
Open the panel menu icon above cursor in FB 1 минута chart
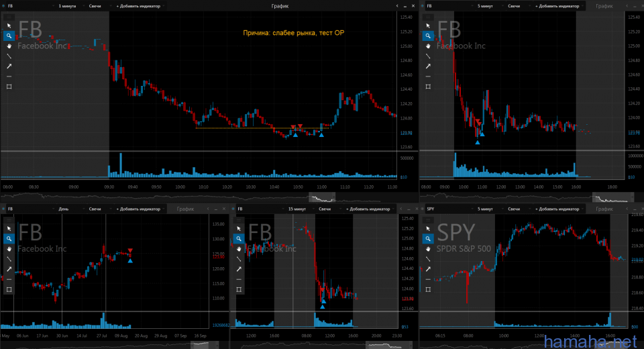9,17
